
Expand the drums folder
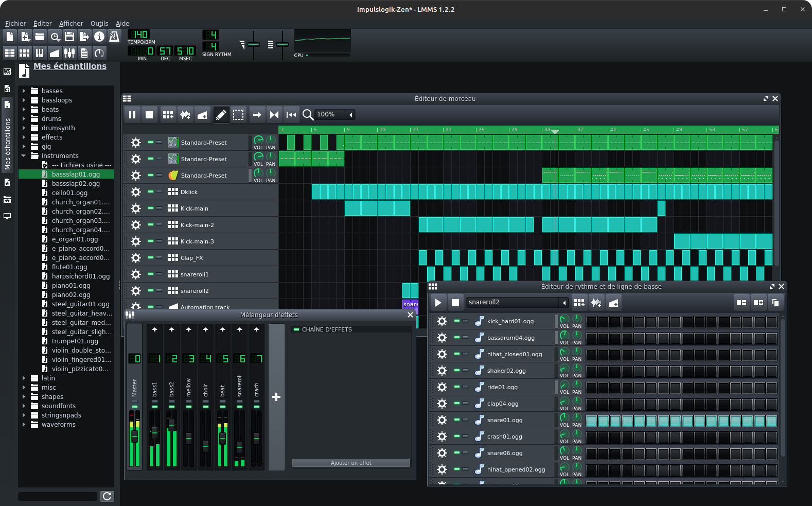[x=24, y=119]
